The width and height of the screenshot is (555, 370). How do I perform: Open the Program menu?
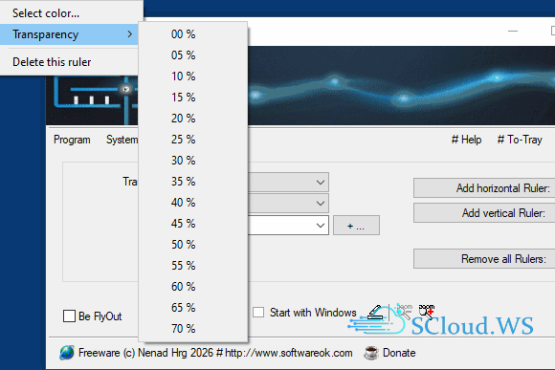72,140
